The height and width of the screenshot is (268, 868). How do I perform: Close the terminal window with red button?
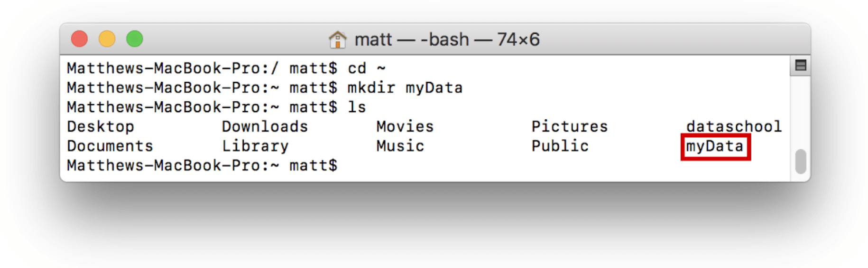pos(79,39)
